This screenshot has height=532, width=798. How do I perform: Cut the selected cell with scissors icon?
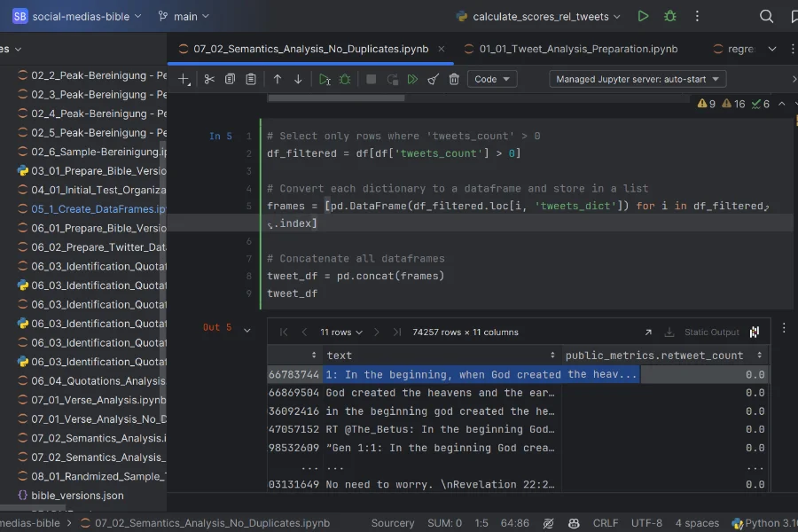point(209,79)
